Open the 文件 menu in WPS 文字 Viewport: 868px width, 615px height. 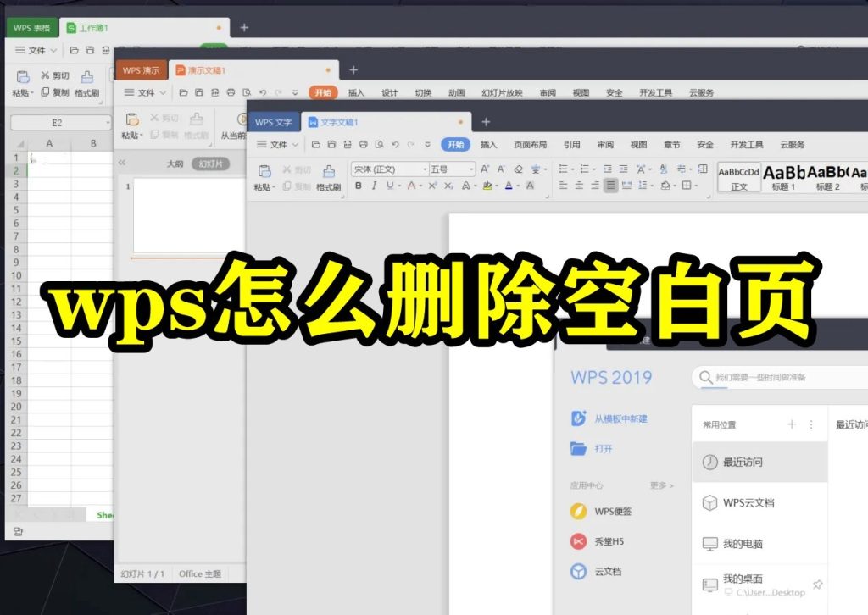[275, 144]
